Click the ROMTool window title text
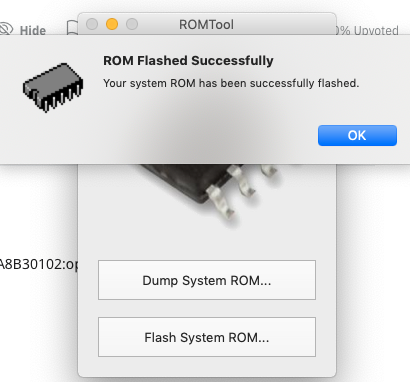 pos(206,24)
